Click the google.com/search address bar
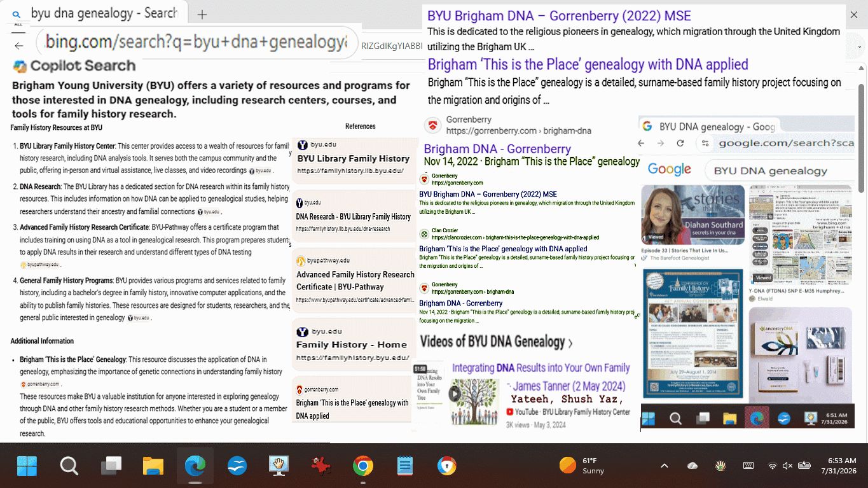The height and width of the screenshot is (488, 868). 786,143
